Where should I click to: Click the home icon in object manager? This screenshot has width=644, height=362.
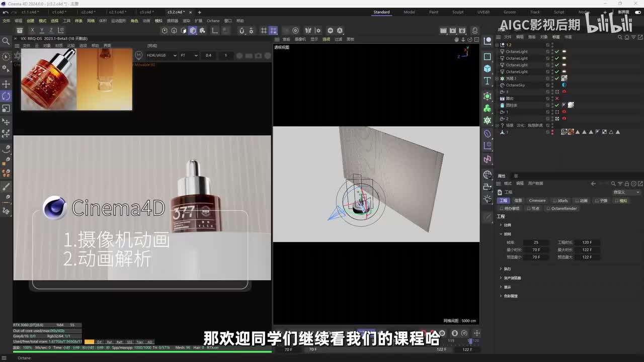coord(627,37)
